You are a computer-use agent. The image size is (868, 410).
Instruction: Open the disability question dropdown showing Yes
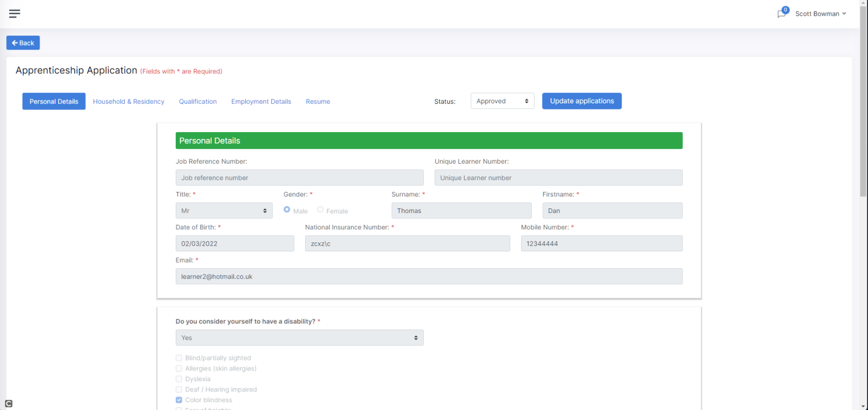click(300, 337)
